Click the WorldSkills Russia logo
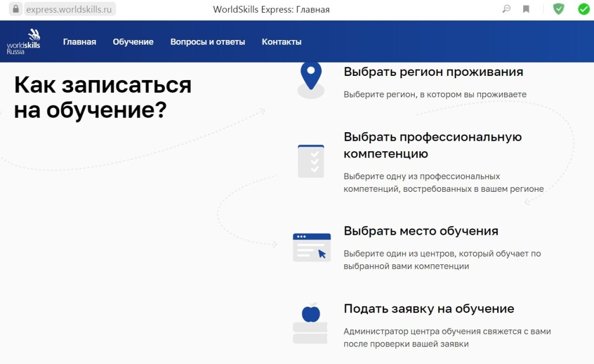Viewport: 594px width, 364px height. point(24,41)
